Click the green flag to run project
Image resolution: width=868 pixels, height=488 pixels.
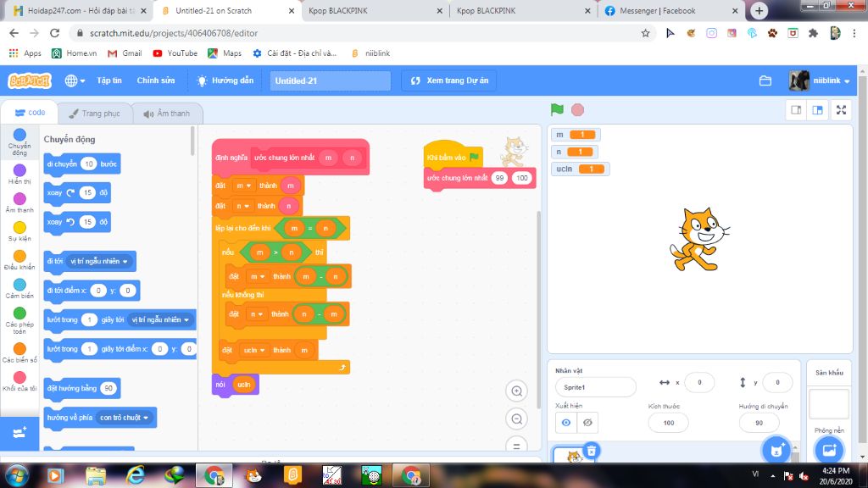pos(557,109)
